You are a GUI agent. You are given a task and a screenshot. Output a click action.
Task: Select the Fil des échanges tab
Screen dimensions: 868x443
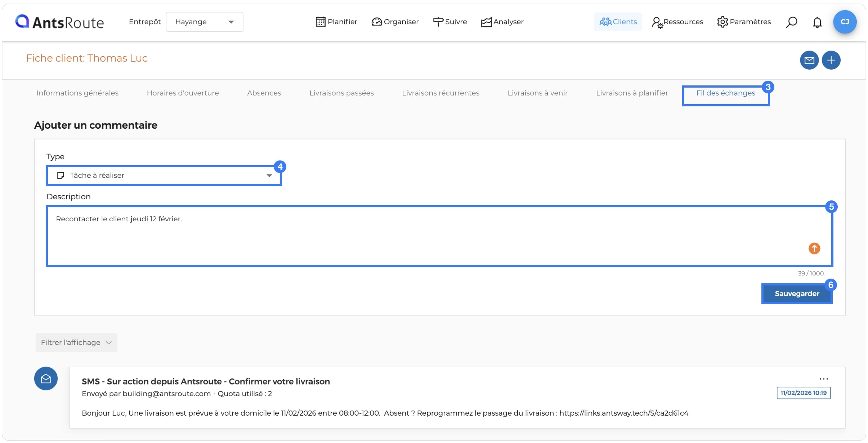(726, 93)
